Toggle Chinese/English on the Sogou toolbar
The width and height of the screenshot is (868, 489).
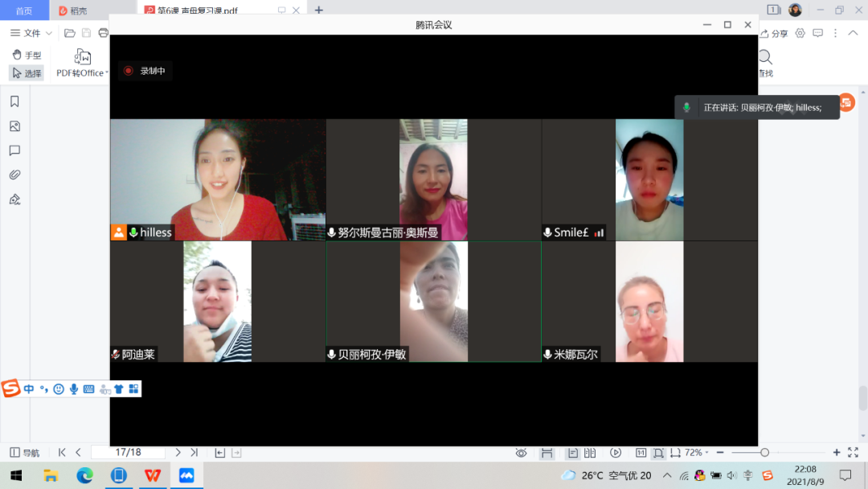pos(28,388)
